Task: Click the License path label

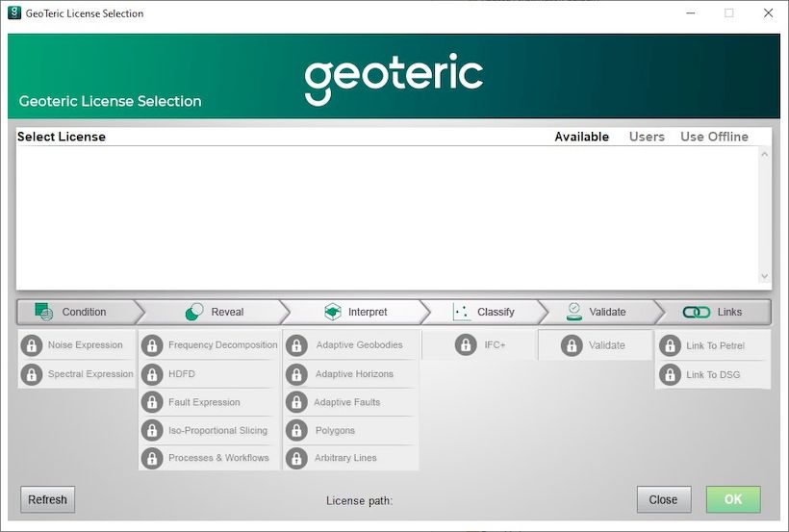Action: tap(359, 501)
